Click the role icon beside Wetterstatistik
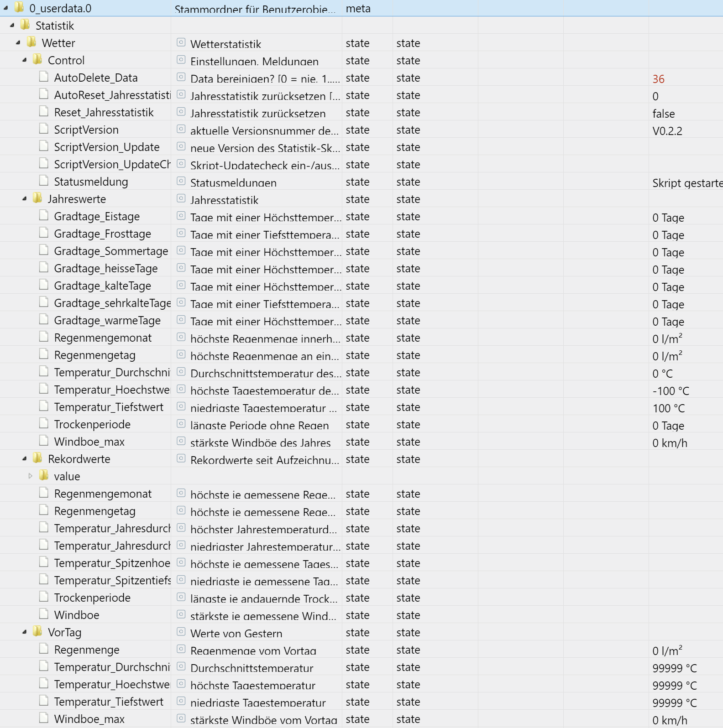The width and height of the screenshot is (723, 728). click(181, 42)
